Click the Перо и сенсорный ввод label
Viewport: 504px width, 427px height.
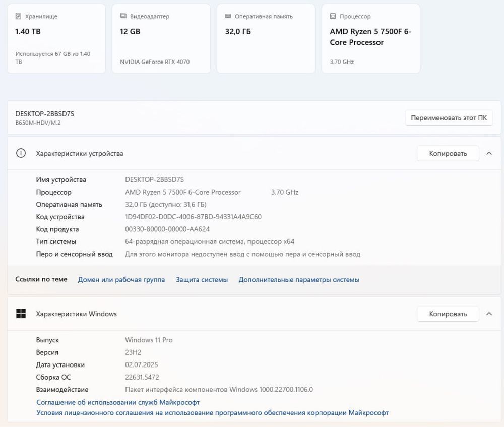[x=74, y=254]
